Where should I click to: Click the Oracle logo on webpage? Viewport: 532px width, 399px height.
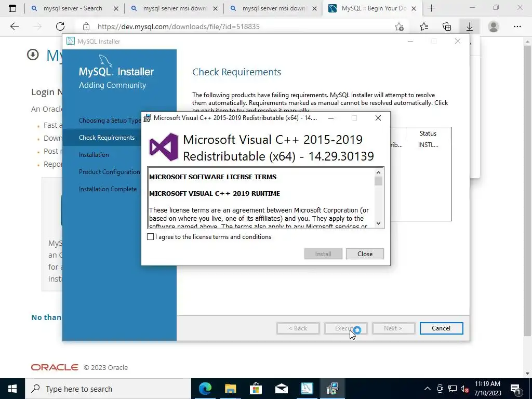pos(55,367)
